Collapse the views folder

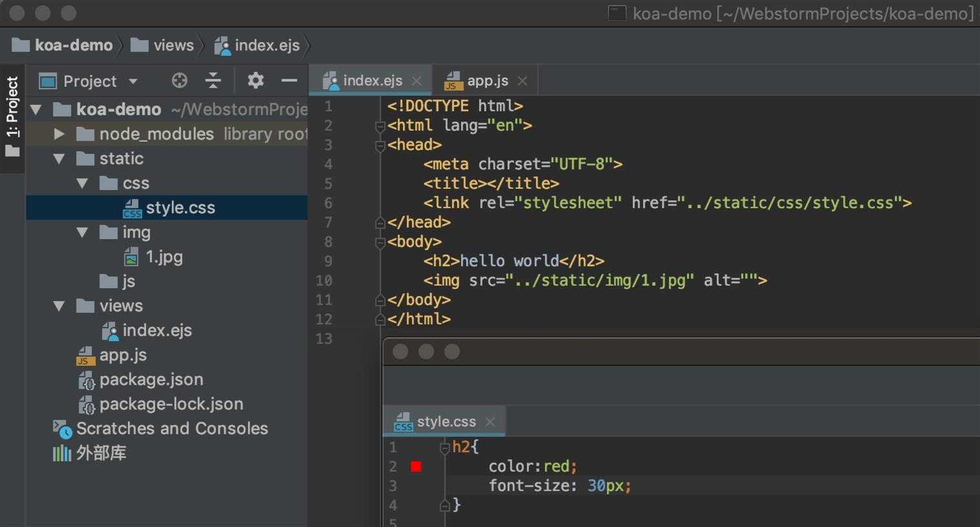59,306
